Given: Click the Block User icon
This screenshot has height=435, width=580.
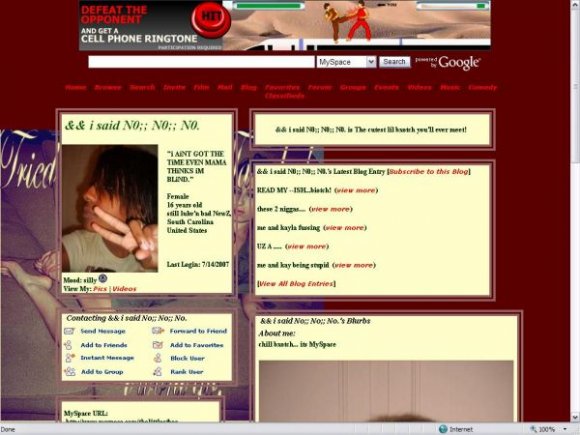Looking at the screenshot, I should [158, 358].
